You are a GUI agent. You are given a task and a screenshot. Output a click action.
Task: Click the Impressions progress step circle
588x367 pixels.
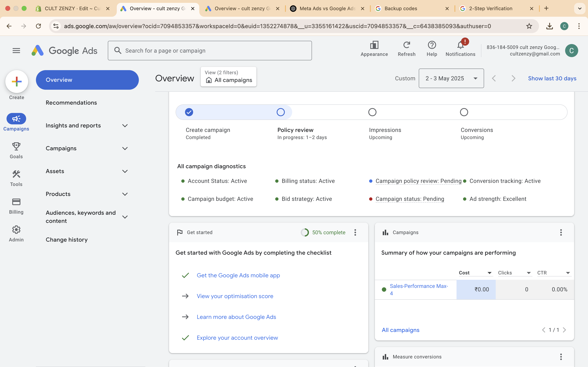point(372,112)
